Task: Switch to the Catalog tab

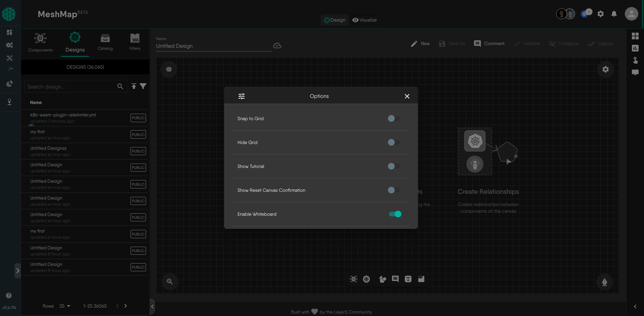Action: pyautogui.click(x=105, y=43)
